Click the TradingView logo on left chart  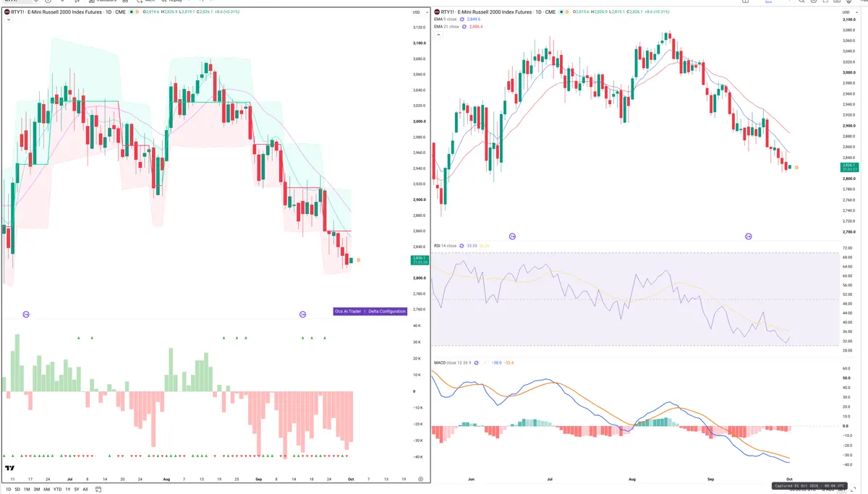(x=11, y=469)
